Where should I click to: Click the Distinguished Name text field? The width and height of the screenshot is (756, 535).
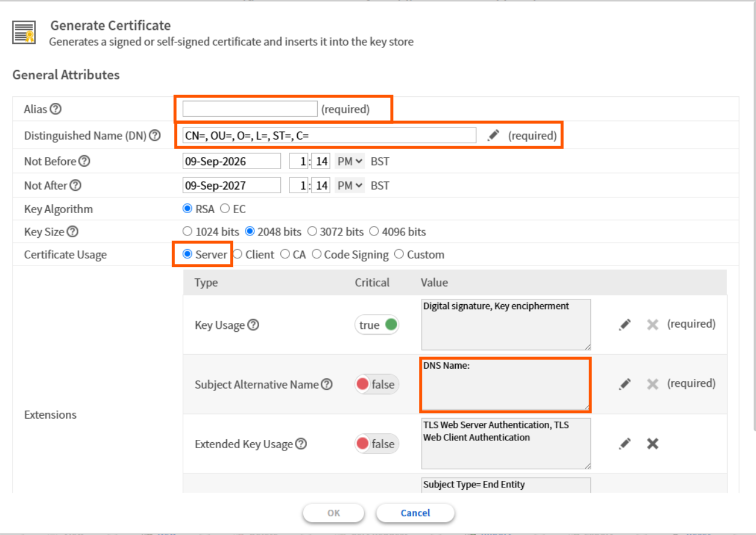click(330, 136)
